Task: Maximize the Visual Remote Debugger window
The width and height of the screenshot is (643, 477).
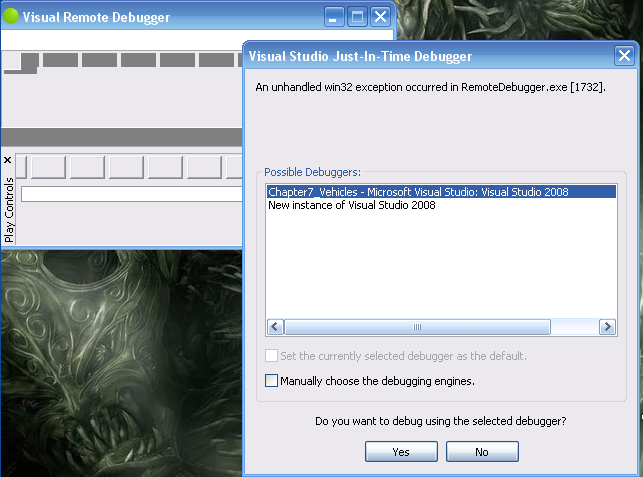Action: tap(357, 17)
